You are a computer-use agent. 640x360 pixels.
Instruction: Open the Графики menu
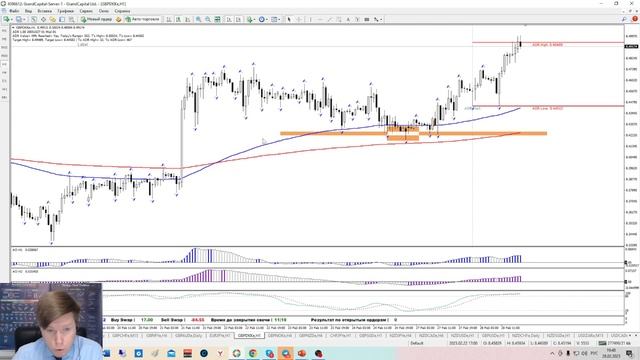click(x=65, y=11)
